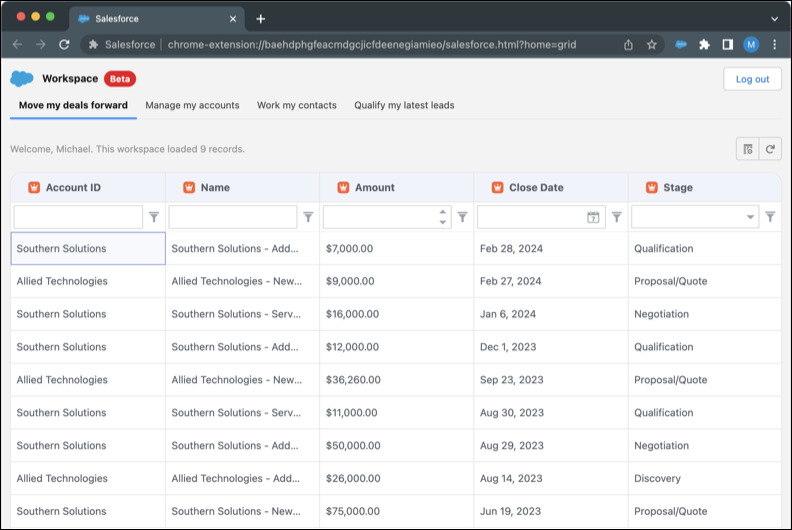Select $75,000.00 amount cell
Screen dimensions: 792x530
click(x=397, y=511)
